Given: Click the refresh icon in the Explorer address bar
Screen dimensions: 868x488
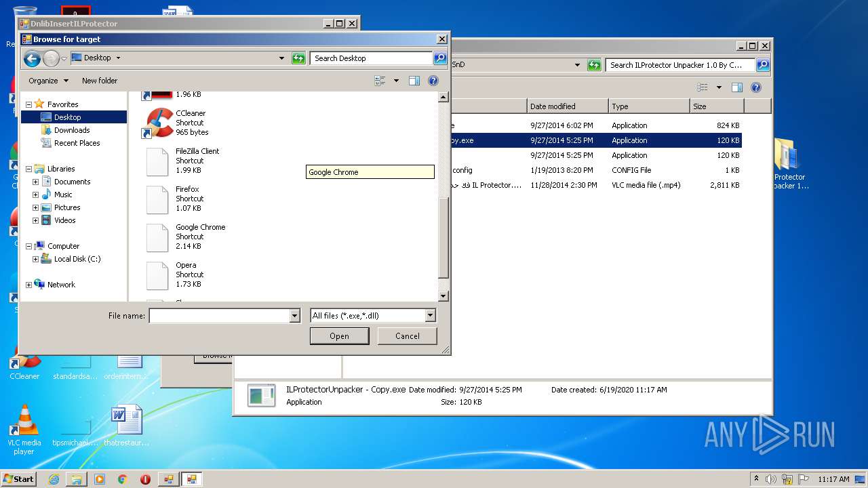Looking at the screenshot, I should pos(594,65).
